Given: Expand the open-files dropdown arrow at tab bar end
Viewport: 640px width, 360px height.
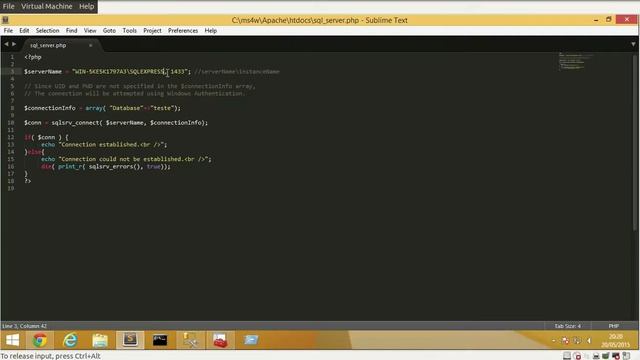Looking at the screenshot, I should (x=633, y=44).
